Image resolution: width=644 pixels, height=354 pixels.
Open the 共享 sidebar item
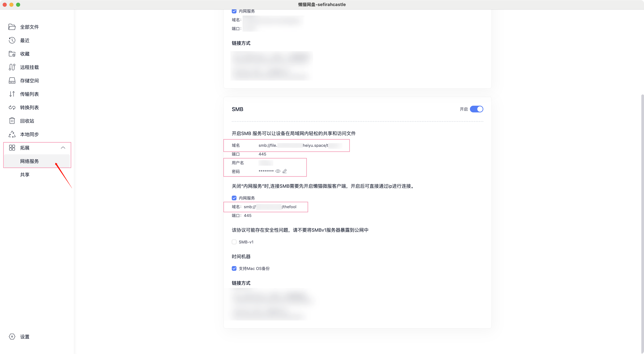(x=25, y=175)
